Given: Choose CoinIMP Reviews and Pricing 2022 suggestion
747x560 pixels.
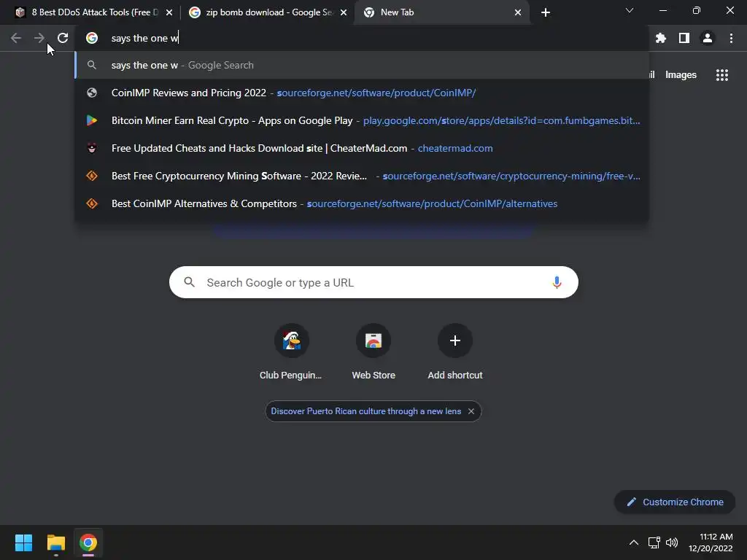Looking at the screenshot, I should click(x=362, y=93).
